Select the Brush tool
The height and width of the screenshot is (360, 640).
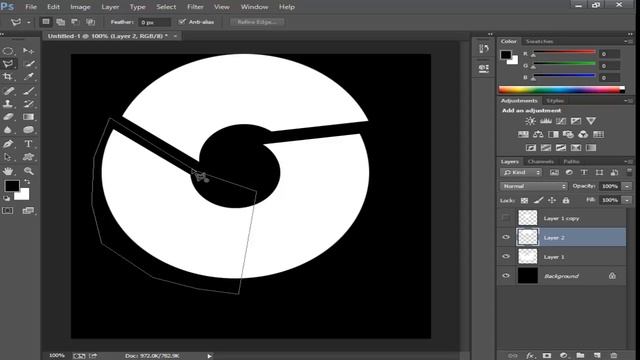pos(28,91)
